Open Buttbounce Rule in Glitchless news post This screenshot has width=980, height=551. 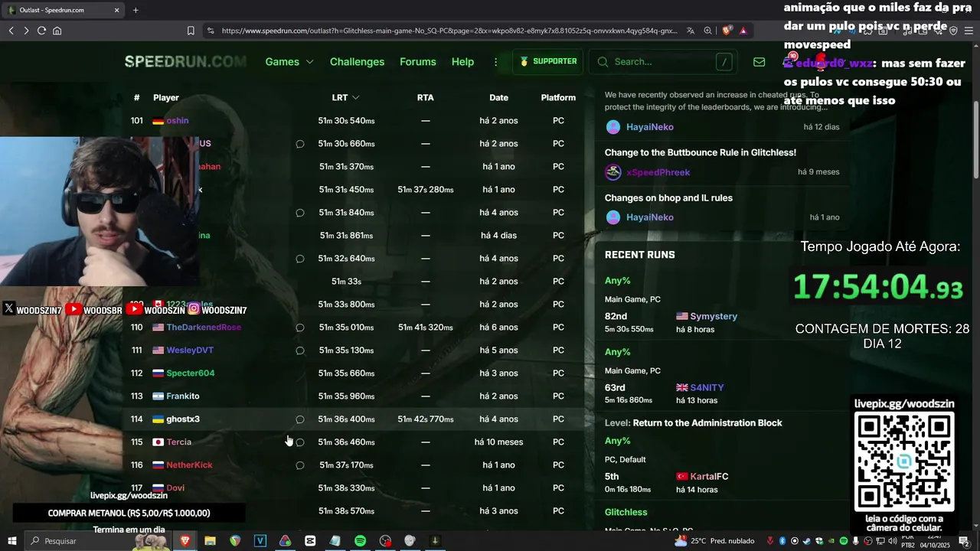[x=701, y=152]
